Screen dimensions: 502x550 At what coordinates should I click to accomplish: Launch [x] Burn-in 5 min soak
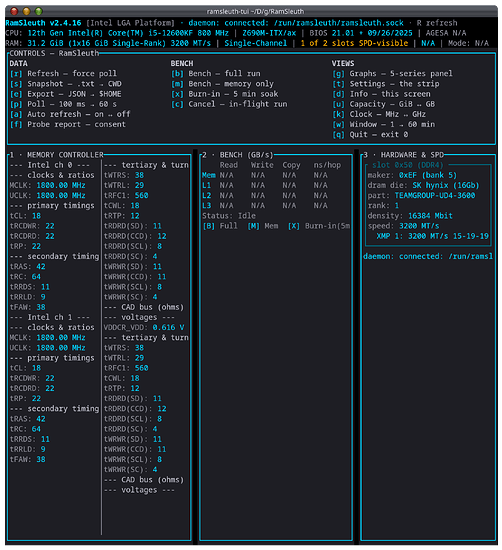click(x=225, y=94)
